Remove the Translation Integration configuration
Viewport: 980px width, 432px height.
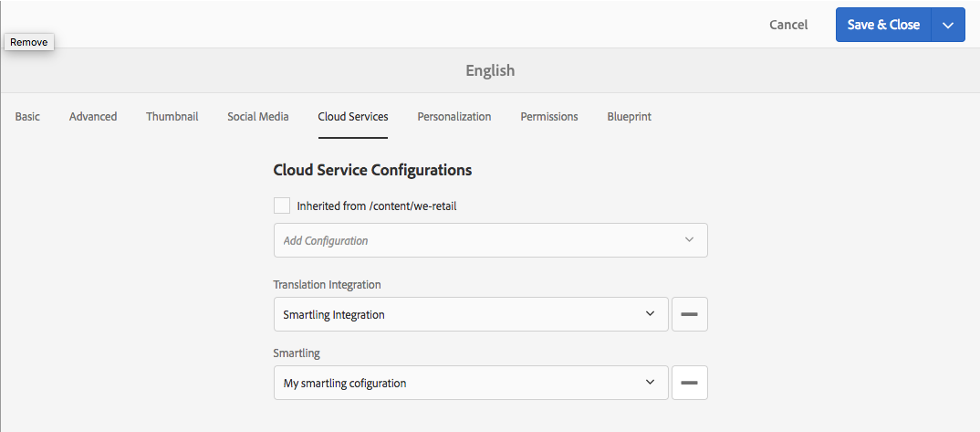tap(689, 314)
